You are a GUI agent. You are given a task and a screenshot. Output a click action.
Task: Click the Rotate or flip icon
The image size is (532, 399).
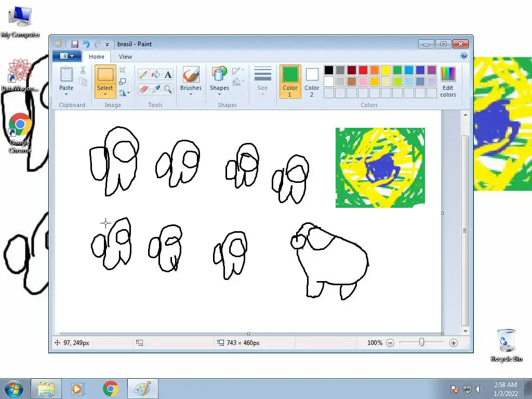pos(122,92)
